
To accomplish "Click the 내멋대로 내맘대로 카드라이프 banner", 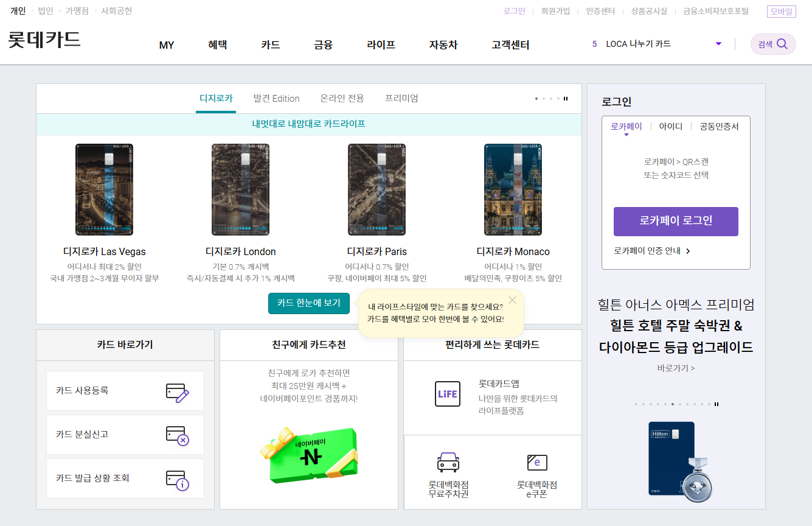I will tap(309, 124).
